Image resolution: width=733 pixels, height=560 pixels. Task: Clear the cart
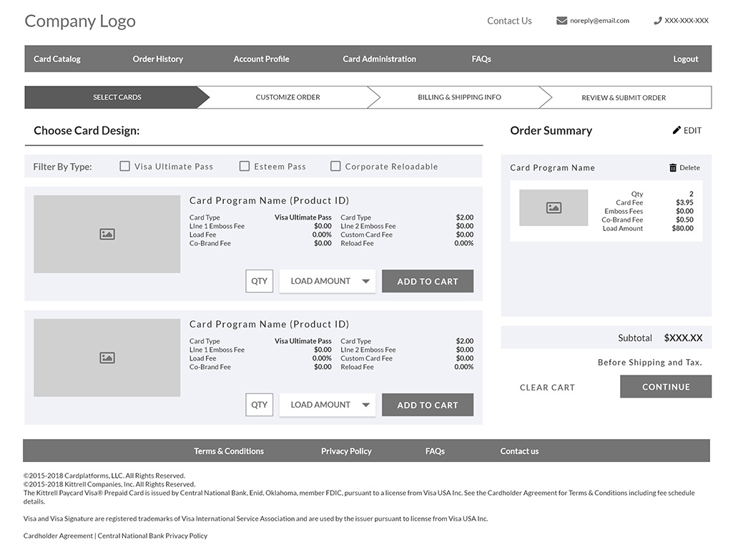[547, 387]
